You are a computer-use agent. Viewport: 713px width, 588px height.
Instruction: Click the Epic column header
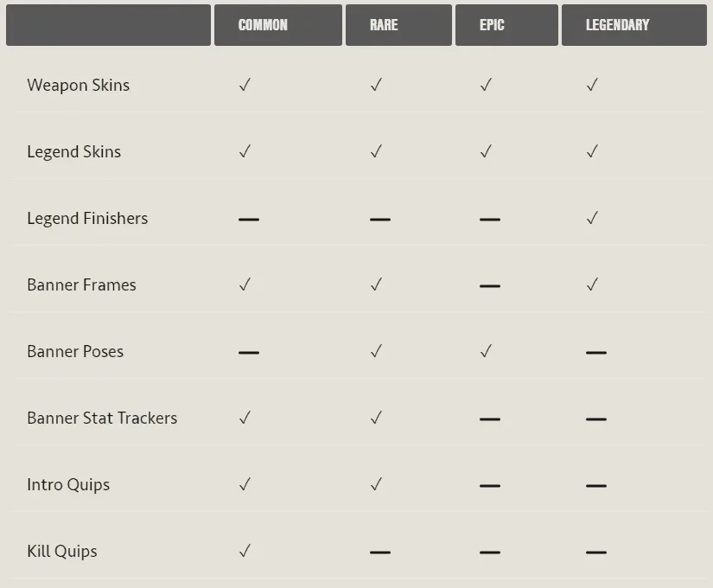(x=506, y=25)
